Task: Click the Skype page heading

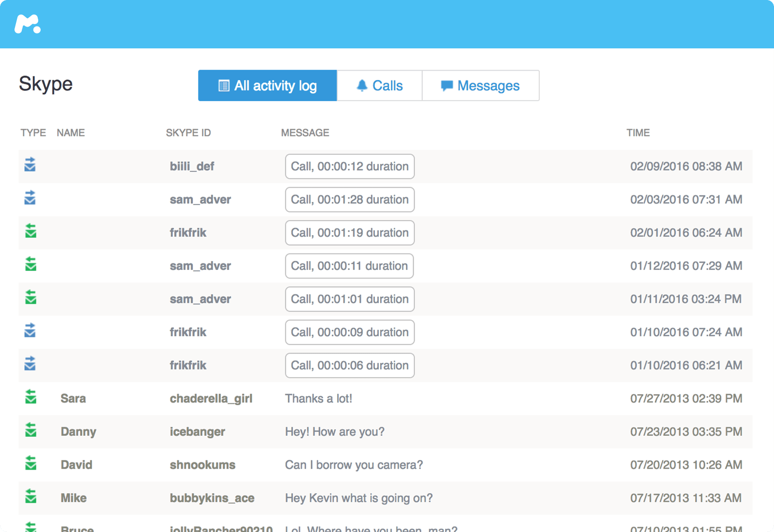Action: [x=46, y=84]
